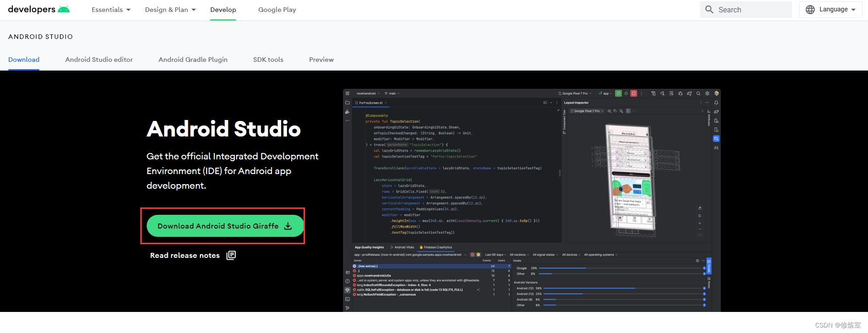The image size is (868, 333).
Task: Open the Git branch icon at IDE bottom-left
Action: coord(348,308)
